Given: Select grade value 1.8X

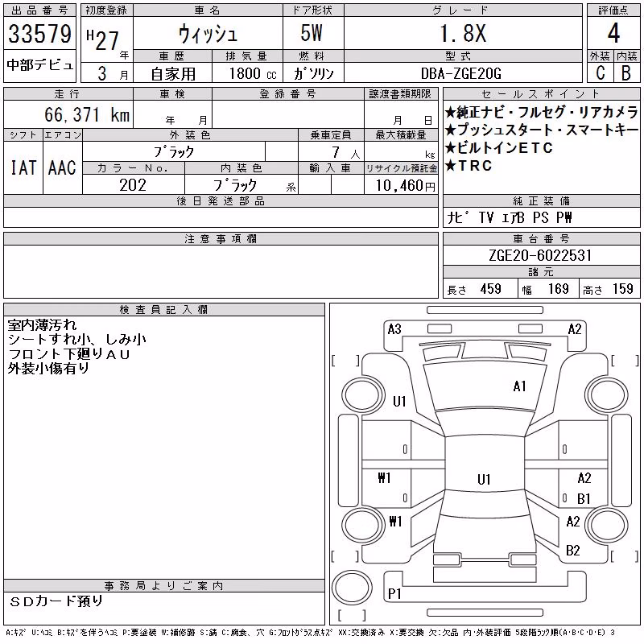Looking at the screenshot, I should pyautogui.click(x=464, y=33).
